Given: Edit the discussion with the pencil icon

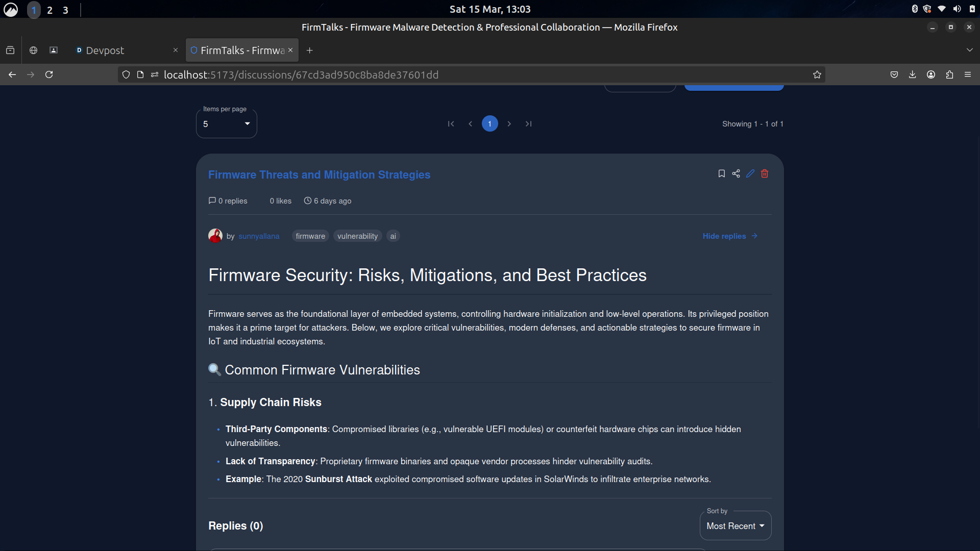Looking at the screenshot, I should point(750,173).
